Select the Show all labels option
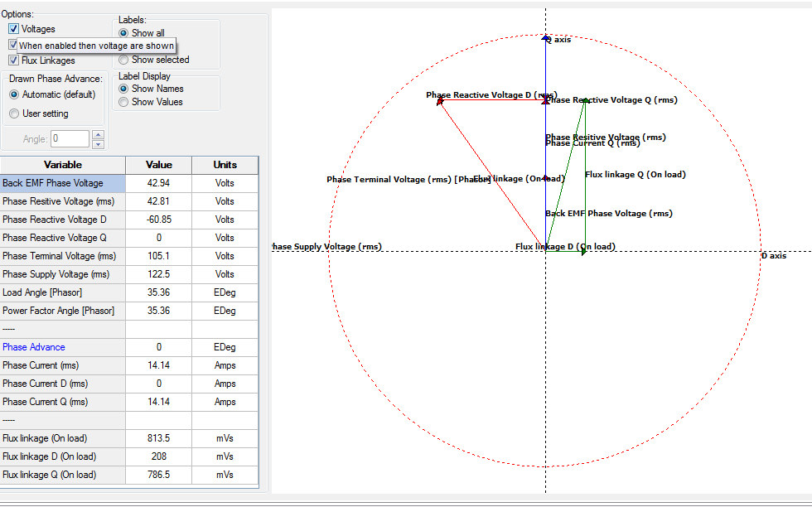Viewport: 812px width, 507px height. (x=123, y=33)
